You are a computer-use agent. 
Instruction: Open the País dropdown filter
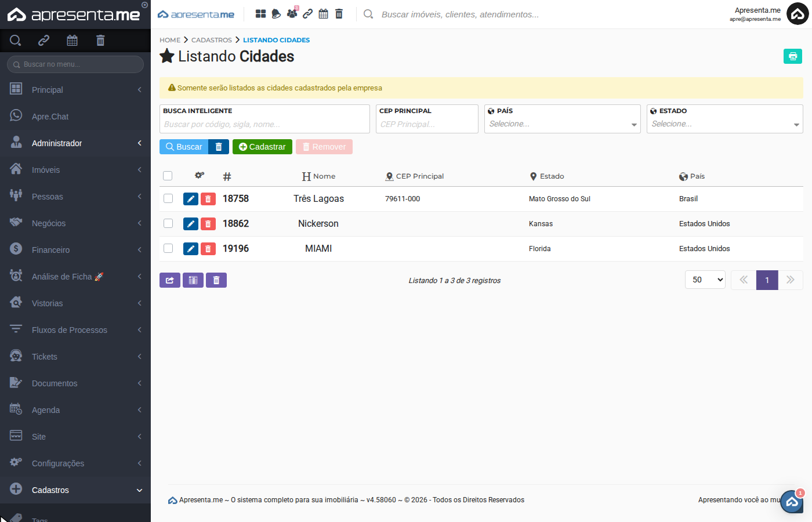[x=562, y=124]
